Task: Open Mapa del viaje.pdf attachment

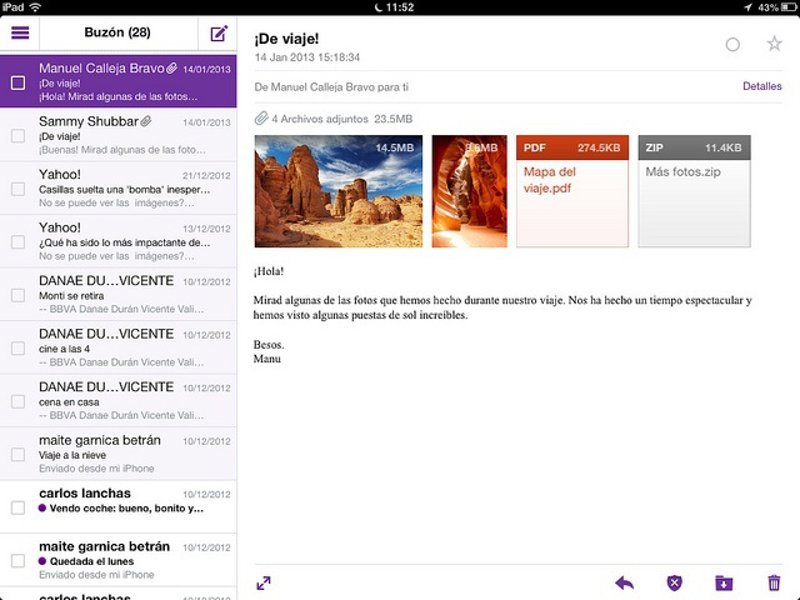Action: tap(571, 191)
